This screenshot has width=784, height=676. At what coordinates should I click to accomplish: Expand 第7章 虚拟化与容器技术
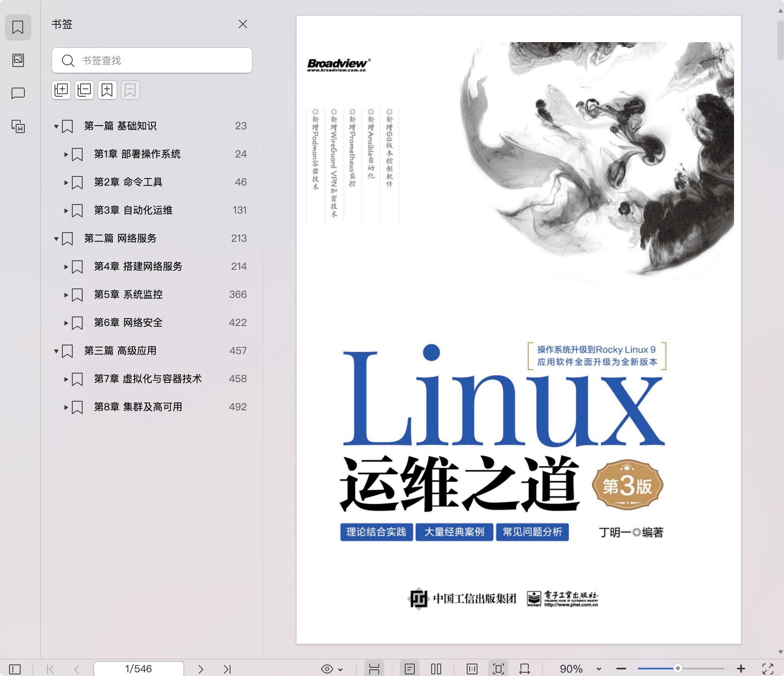pyautogui.click(x=66, y=379)
